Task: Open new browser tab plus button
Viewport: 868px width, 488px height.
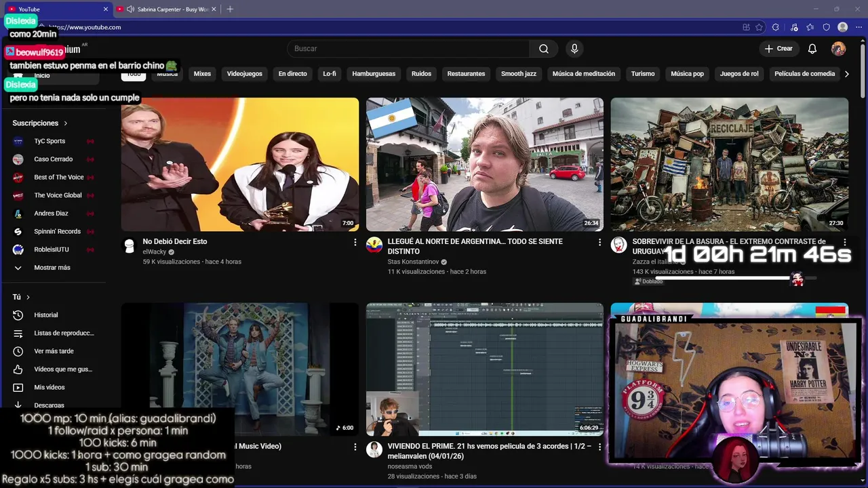Action: tap(230, 9)
